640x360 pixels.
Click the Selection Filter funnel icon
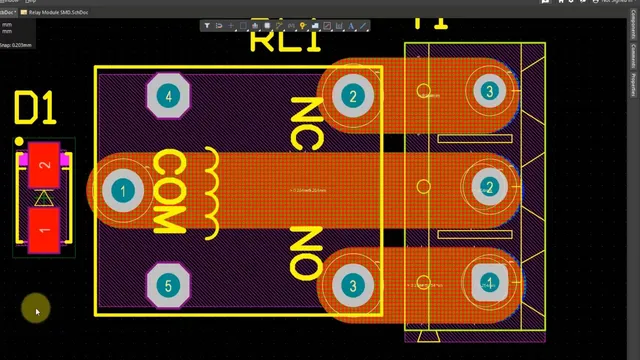[x=207, y=26]
